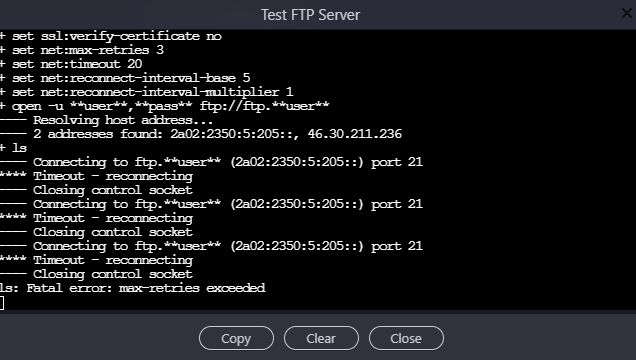Click the reconnect-interval-multiplier 1 line
636x360 pixels.
(146, 92)
